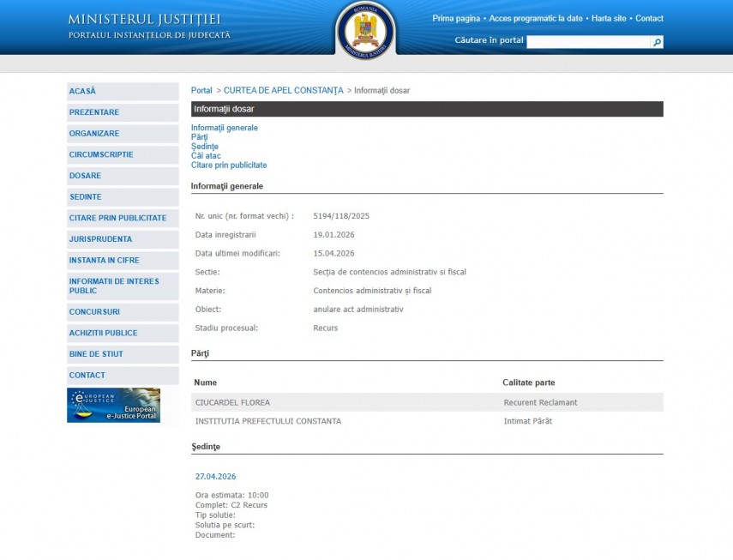Click the Prima pagina link
This screenshot has height=560, width=733.
coord(455,18)
